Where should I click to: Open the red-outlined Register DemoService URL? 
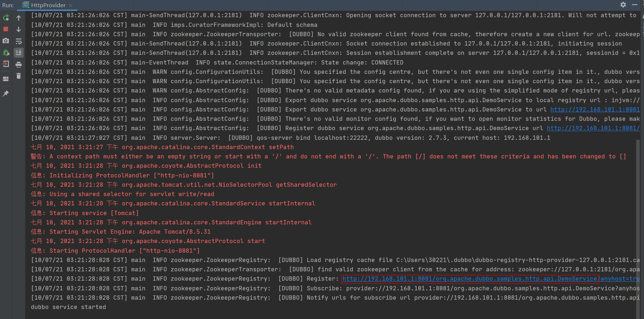click(469, 279)
